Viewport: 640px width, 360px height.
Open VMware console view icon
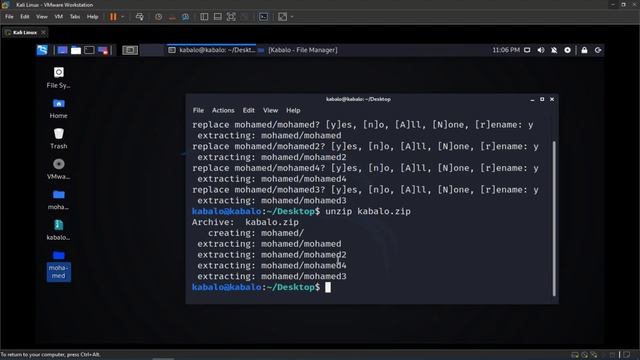tap(264, 17)
